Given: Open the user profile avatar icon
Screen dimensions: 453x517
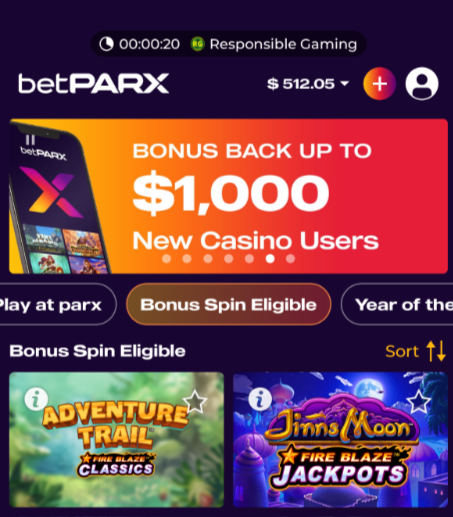Looking at the screenshot, I should point(422,84).
